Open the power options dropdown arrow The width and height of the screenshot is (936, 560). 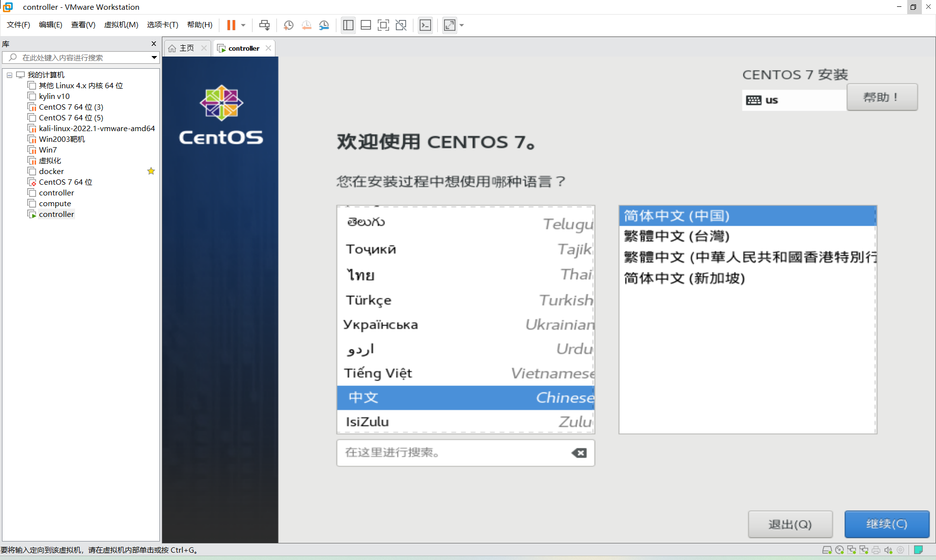(243, 25)
